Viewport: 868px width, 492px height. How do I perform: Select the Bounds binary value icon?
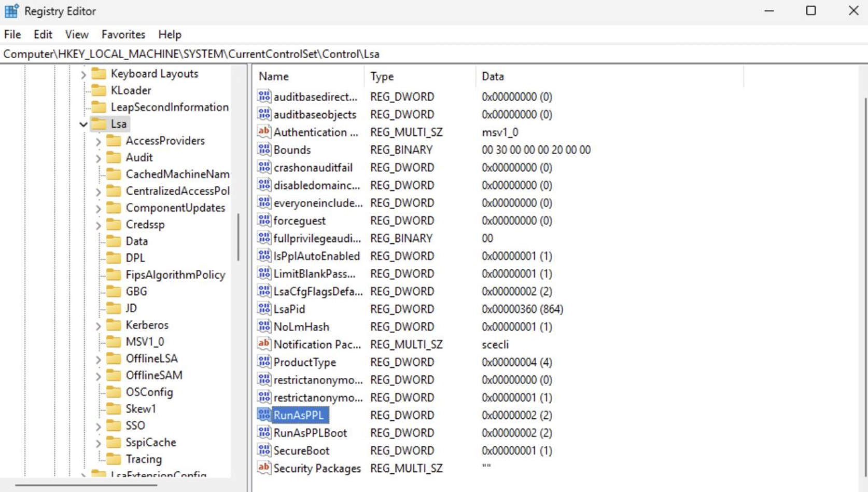(264, 149)
